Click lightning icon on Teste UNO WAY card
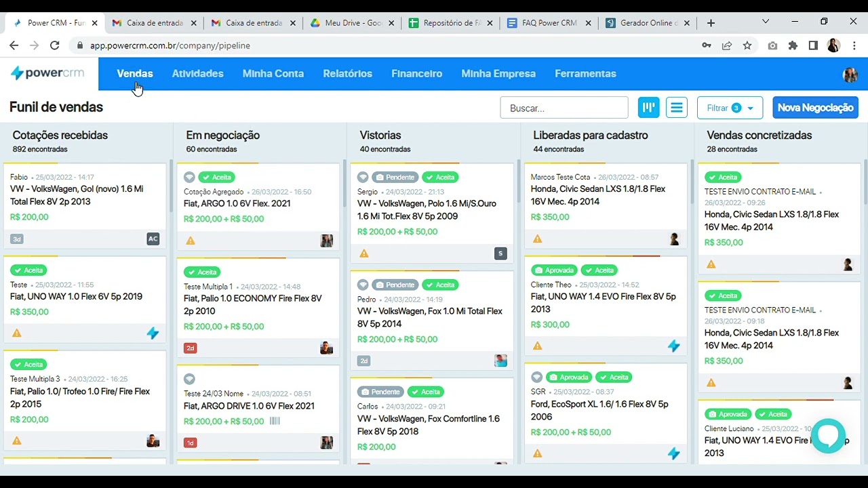This screenshot has height=488, width=868. (153, 333)
